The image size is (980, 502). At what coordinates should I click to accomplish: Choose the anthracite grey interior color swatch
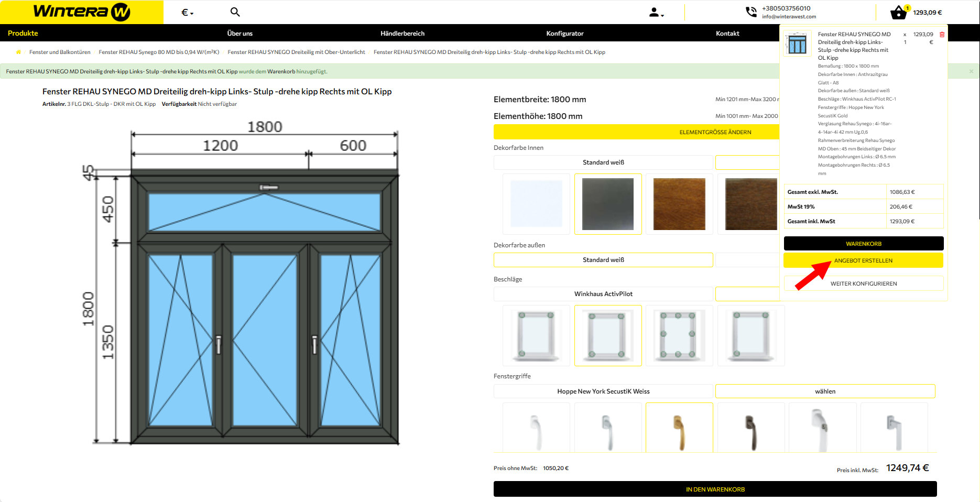point(608,204)
